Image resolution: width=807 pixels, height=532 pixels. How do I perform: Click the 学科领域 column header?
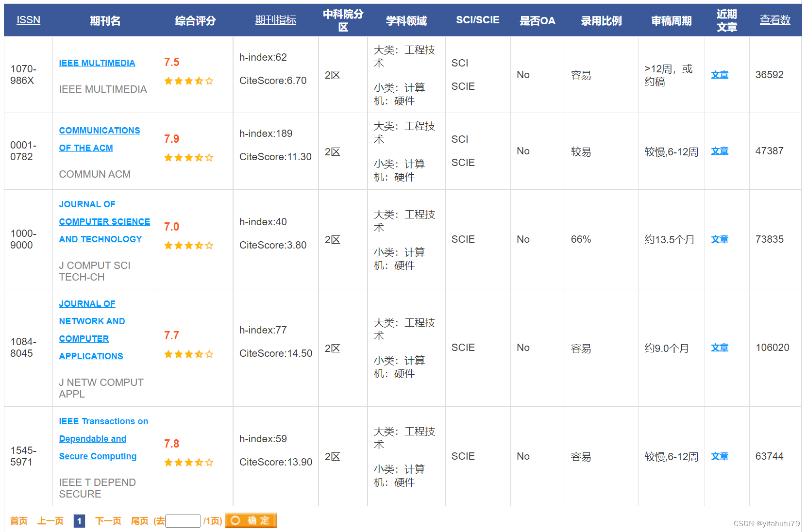click(406, 20)
